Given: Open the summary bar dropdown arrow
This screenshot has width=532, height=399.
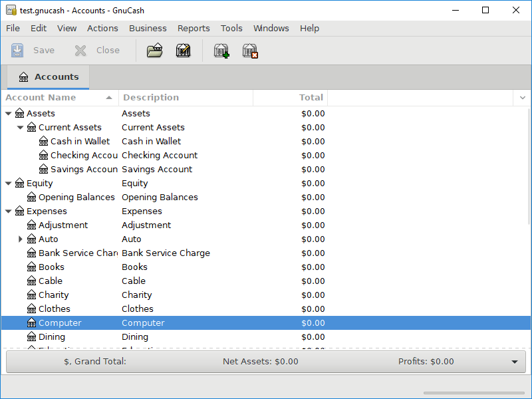Looking at the screenshot, I should (514, 362).
